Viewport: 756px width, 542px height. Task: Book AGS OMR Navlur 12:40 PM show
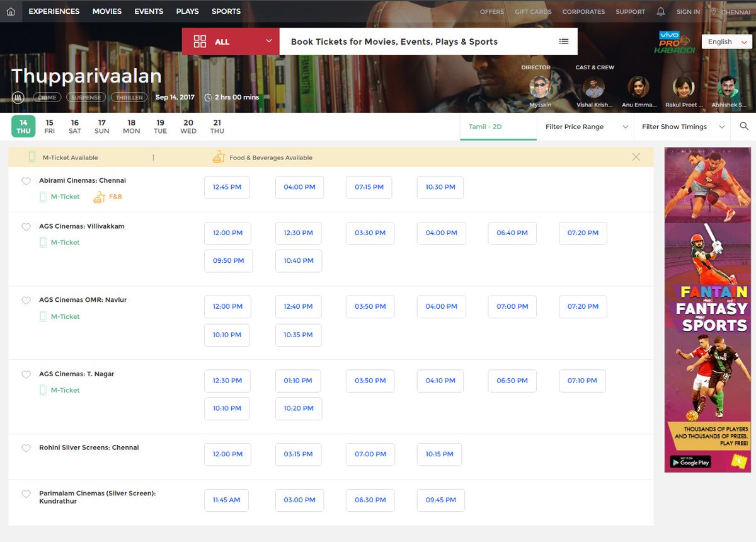point(299,307)
